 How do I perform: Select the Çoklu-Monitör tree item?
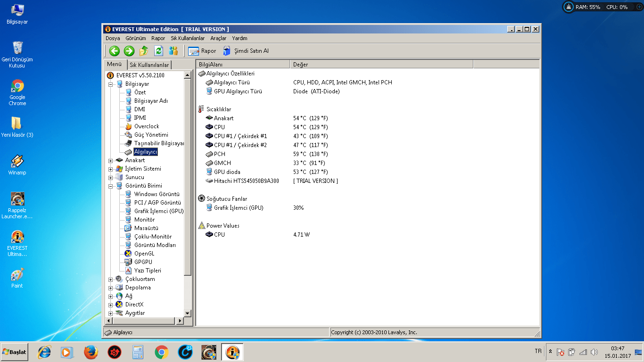[x=153, y=237]
